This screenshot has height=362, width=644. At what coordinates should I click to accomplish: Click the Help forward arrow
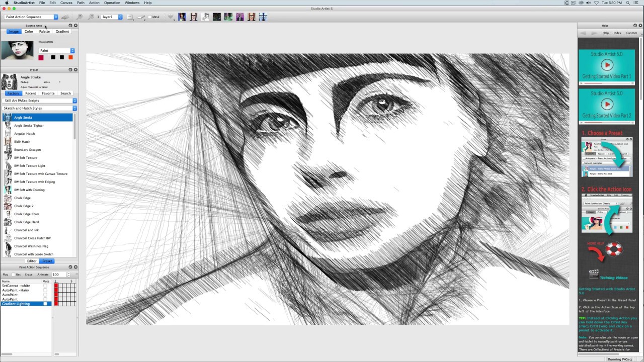[594, 33]
